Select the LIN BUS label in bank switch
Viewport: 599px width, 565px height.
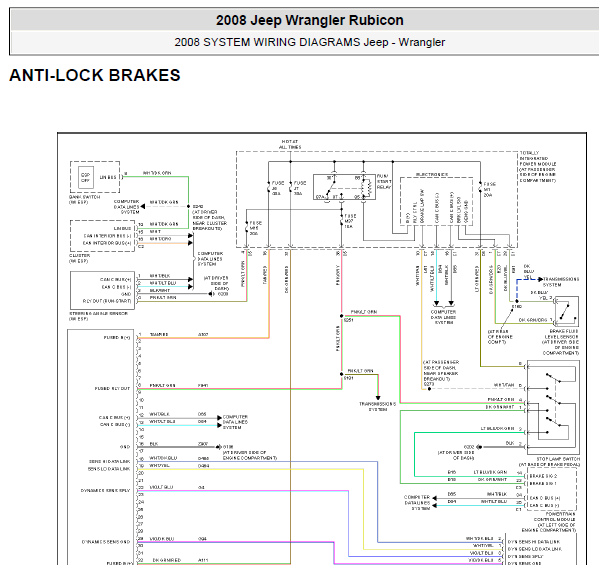coord(108,177)
